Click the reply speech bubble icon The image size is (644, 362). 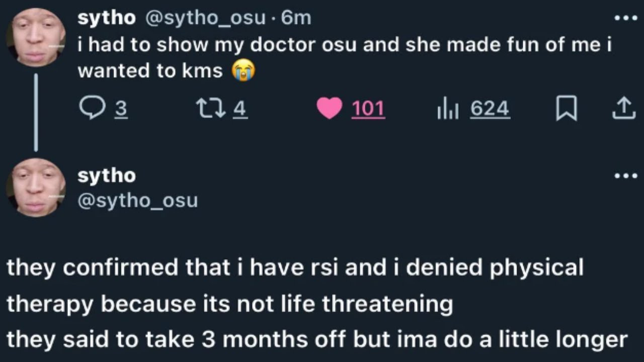[x=91, y=109]
